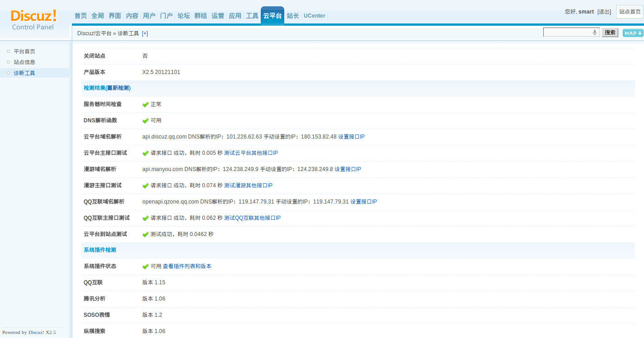
Task: Click 测试漫游其他接口IP link
Action: 248,185
